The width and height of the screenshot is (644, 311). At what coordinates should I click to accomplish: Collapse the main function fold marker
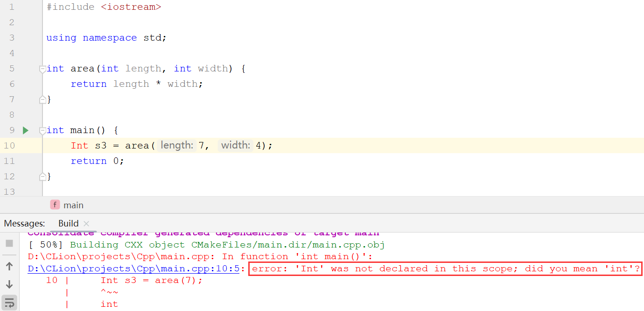tap(42, 130)
